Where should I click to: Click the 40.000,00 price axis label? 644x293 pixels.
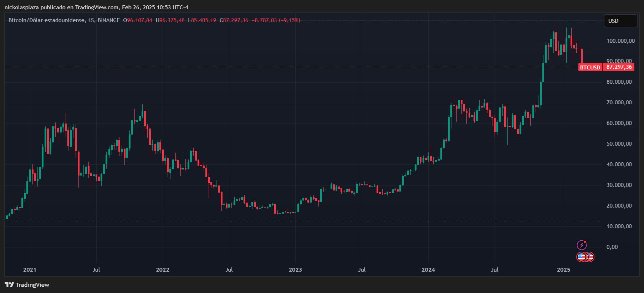point(619,164)
